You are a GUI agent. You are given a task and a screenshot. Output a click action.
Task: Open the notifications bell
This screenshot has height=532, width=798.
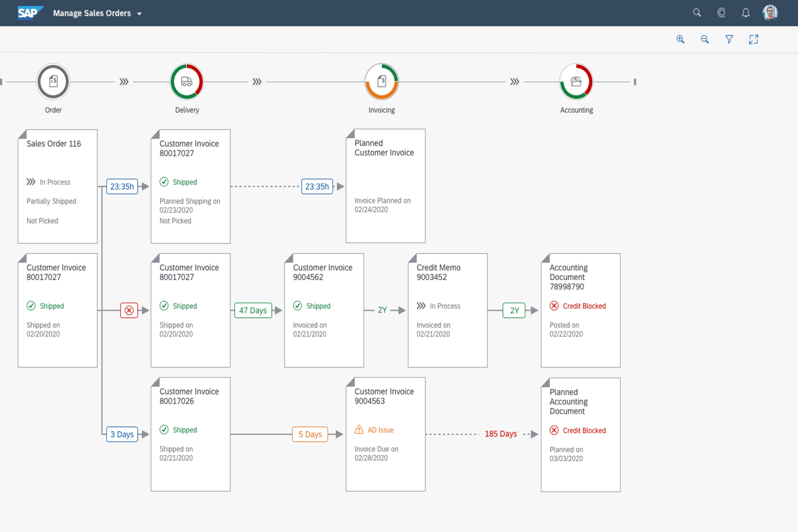746,13
